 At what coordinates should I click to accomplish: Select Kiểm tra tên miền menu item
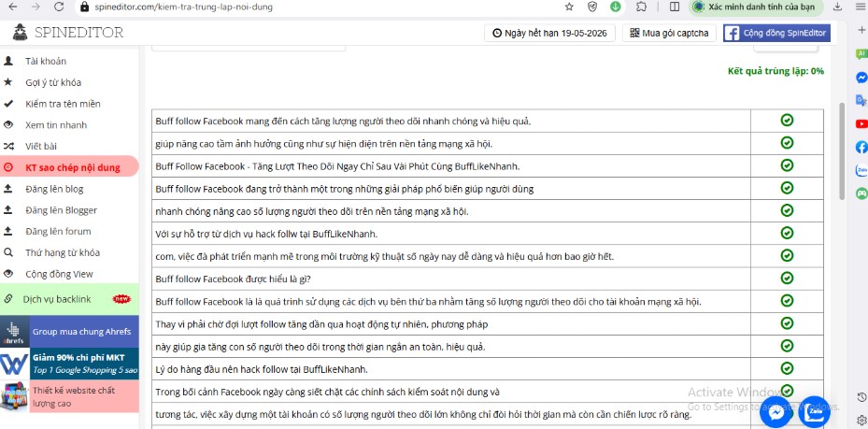63,104
